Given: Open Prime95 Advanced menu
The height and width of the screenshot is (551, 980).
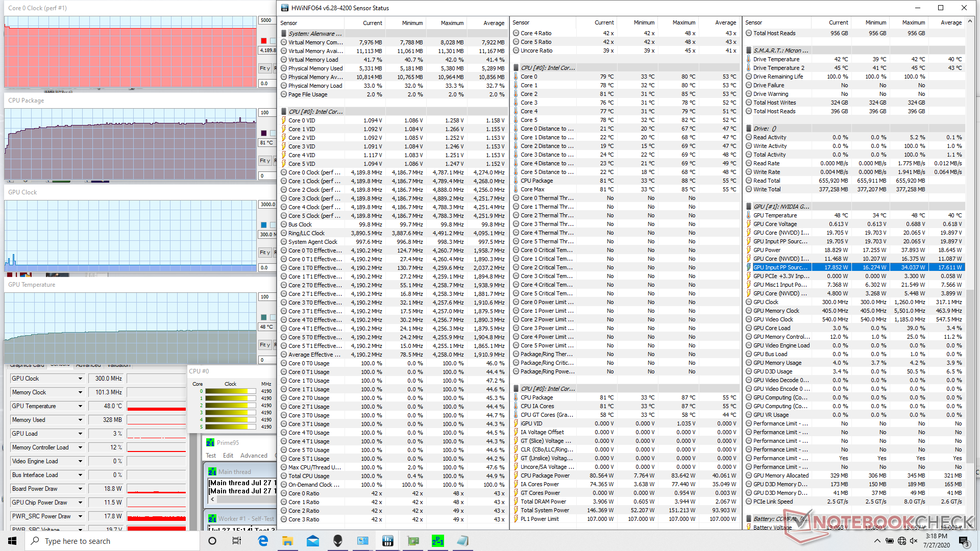Looking at the screenshot, I should (254, 456).
